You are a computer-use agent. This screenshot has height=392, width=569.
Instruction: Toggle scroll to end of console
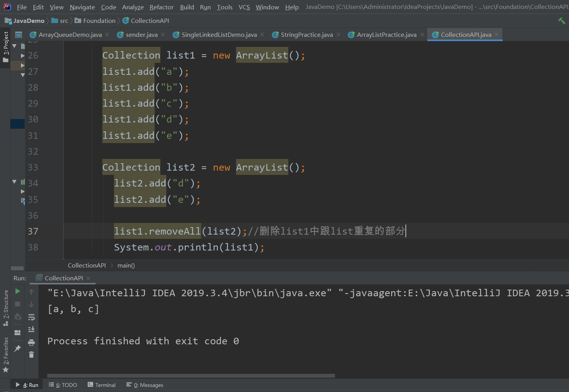[x=31, y=330]
